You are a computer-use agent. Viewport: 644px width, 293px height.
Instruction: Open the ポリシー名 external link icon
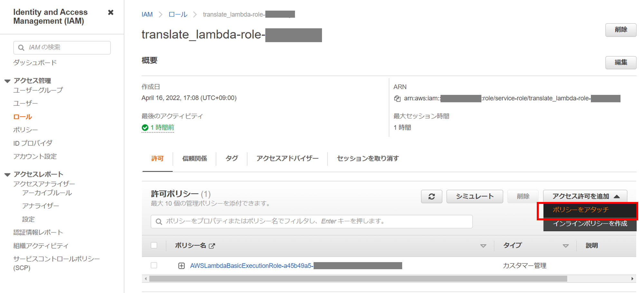point(212,245)
